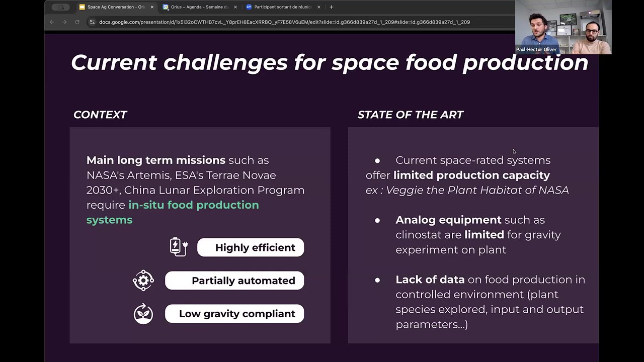Click the gear automation icon
The height and width of the screenshot is (362, 644).
[x=143, y=281]
